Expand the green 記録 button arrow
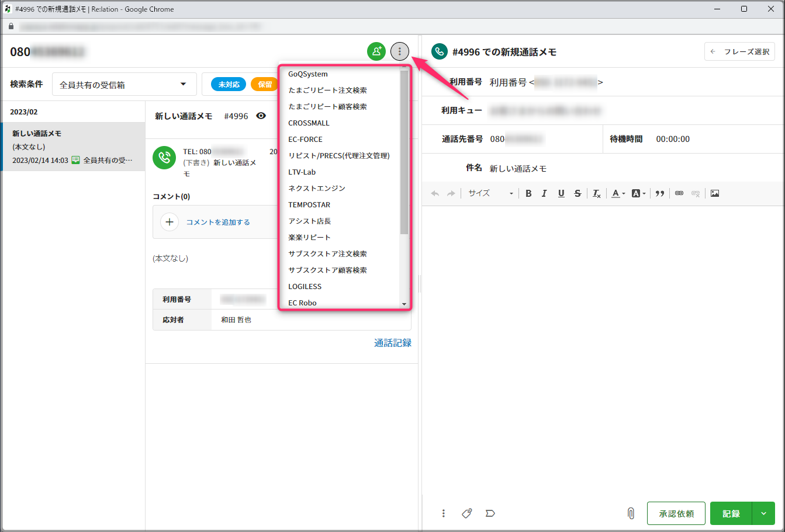The height and width of the screenshot is (532, 785). [763, 513]
